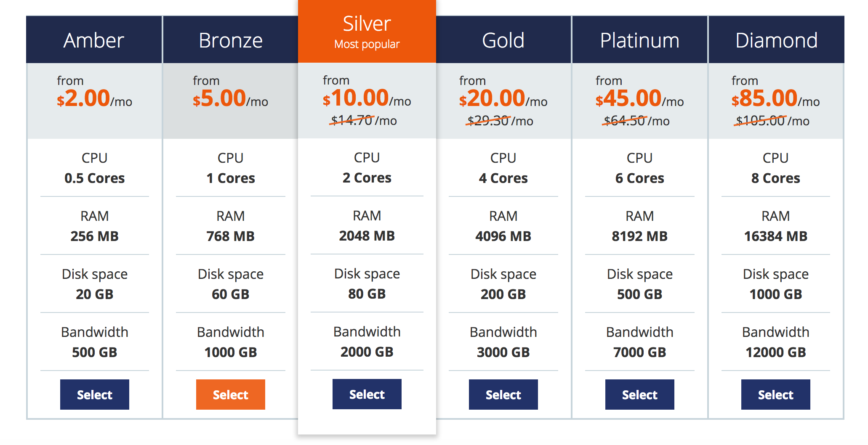This screenshot has height=445, width=868.
Task: Click the $10.00/mo Silver price
Action: (x=367, y=98)
